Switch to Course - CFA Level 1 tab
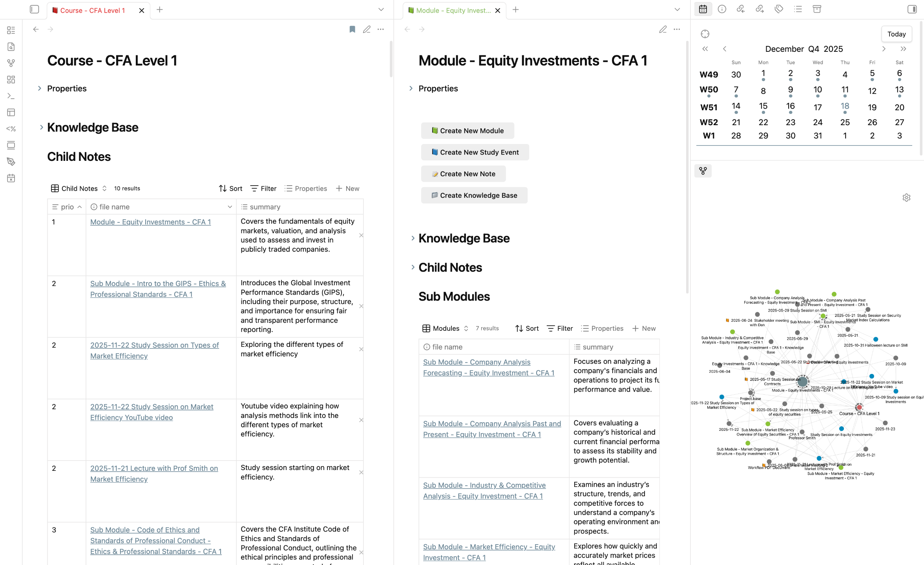 click(93, 11)
